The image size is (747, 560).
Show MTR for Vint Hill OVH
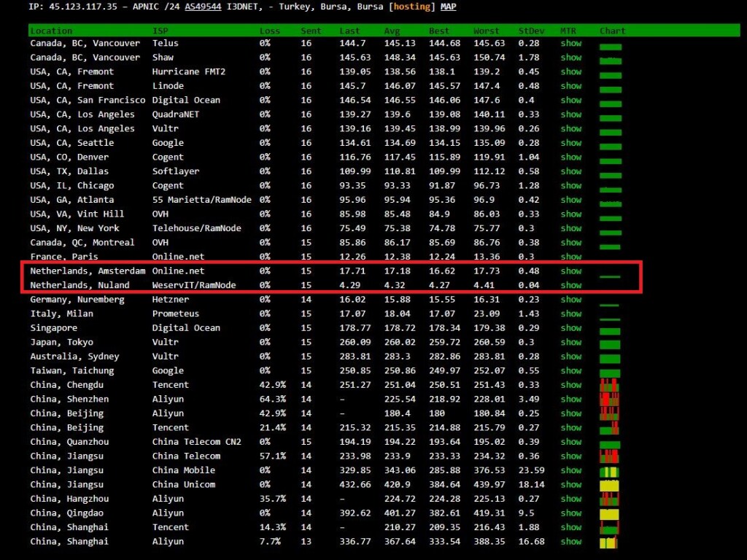(x=570, y=214)
